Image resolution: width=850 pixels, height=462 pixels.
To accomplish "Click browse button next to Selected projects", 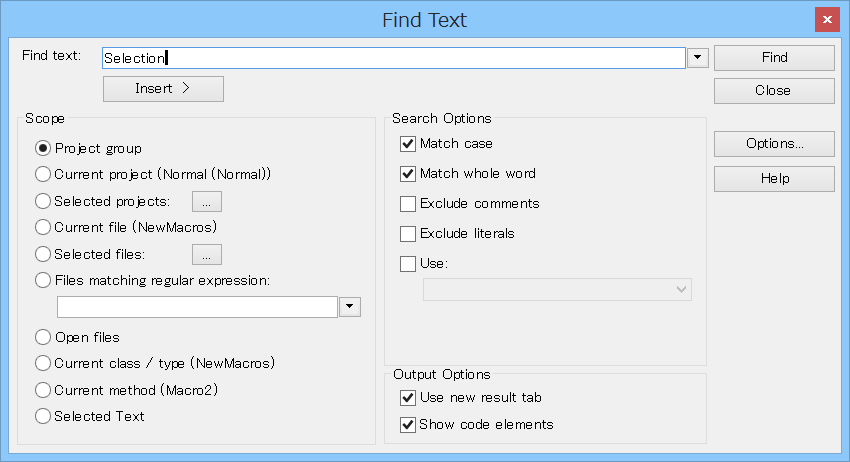I will (x=206, y=202).
